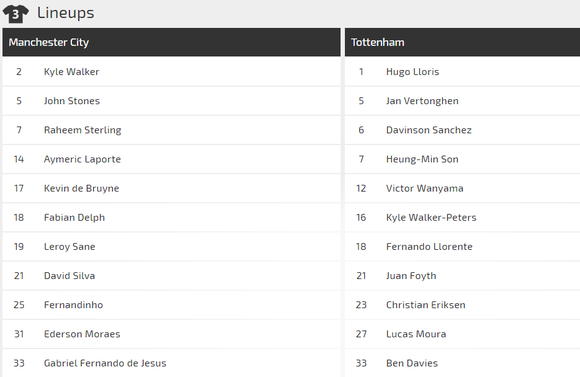Select the Manchester City header
The image size is (580, 377).
pos(171,42)
